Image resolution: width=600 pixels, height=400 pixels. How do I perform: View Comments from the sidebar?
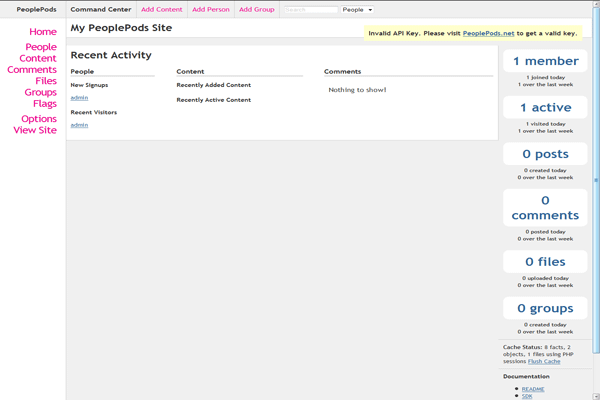[x=32, y=70]
